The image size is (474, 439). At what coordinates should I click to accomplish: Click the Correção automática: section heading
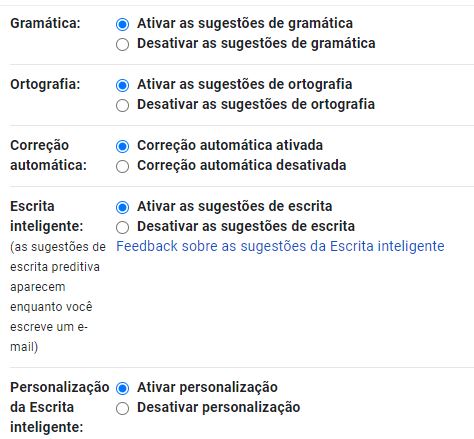tap(48, 155)
